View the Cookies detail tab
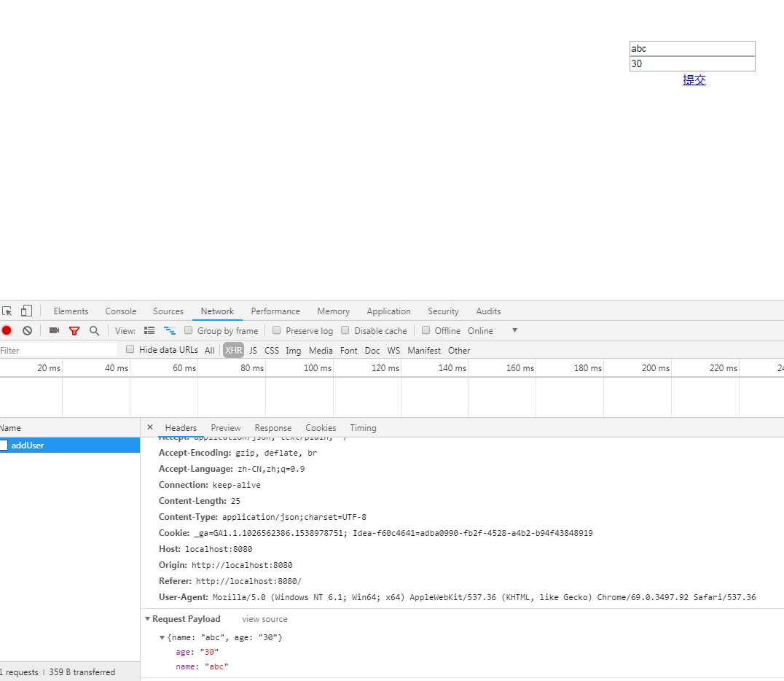 pos(321,428)
